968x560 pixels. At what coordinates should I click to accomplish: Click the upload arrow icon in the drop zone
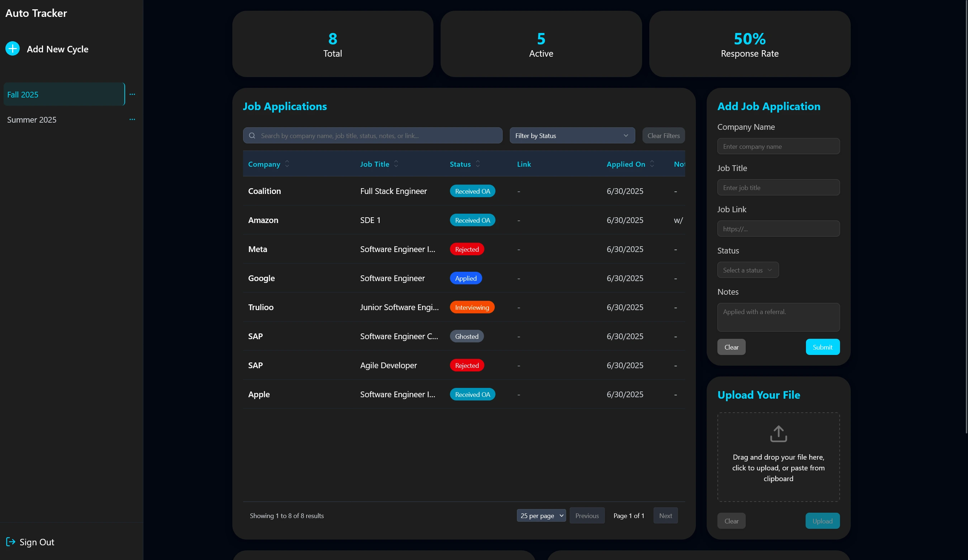click(778, 434)
